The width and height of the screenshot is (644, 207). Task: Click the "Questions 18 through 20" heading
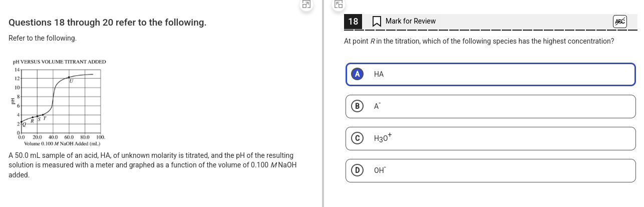point(108,23)
